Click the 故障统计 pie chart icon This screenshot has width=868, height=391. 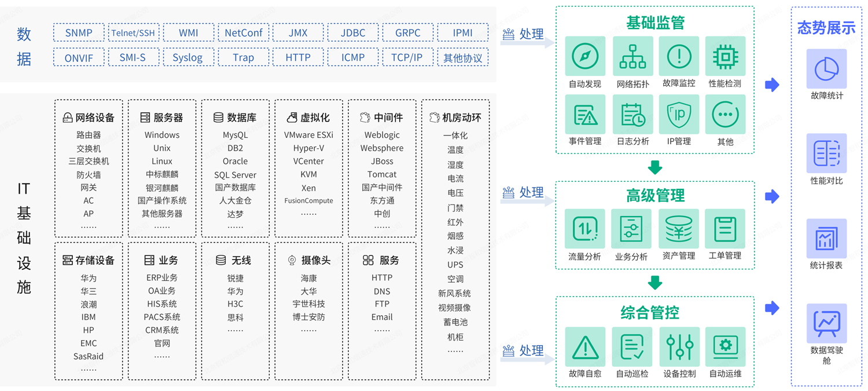[826, 69]
